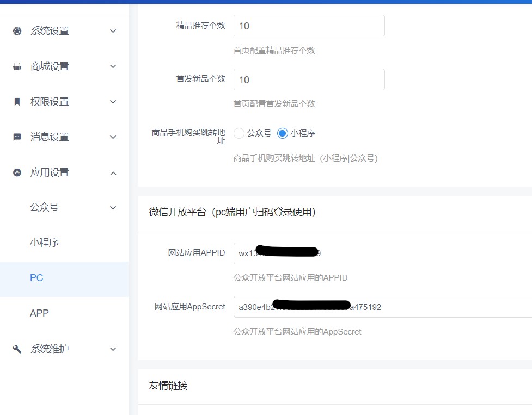This screenshot has width=532, height=415.
Task: Click the 友情链接 section heading
Action: (168, 386)
